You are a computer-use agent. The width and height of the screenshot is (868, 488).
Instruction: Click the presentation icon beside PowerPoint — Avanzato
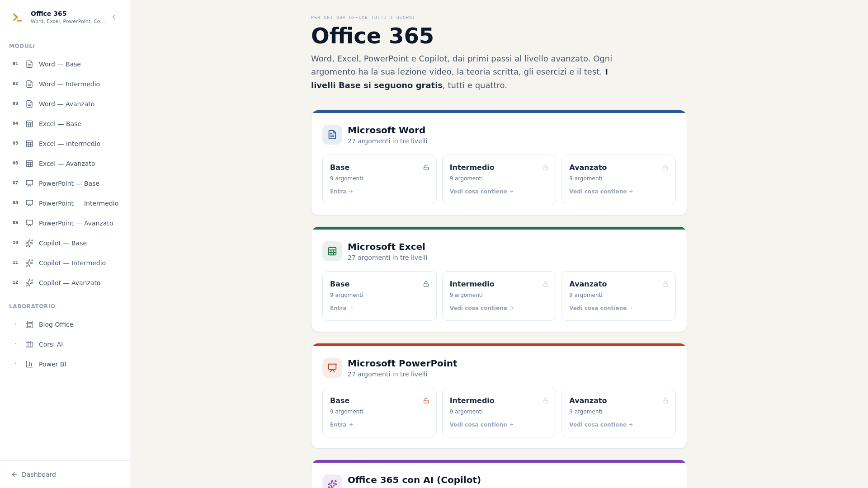point(29,223)
